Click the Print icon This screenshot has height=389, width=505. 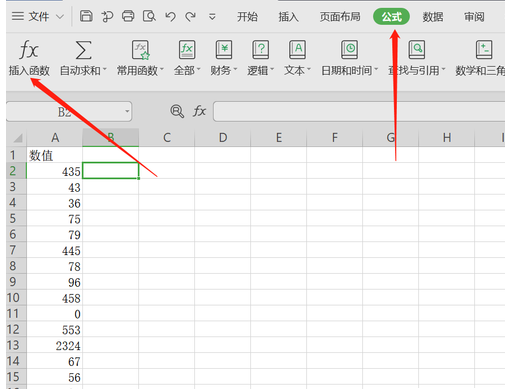point(128,16)
